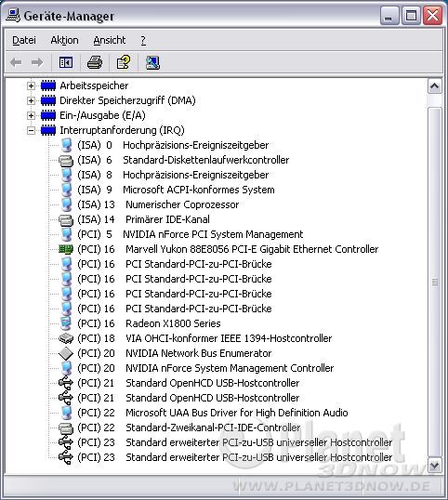Select NVIDIA nForce System Management Controller
The height and width of the screenshot is (500, 448).
[205, 368]
